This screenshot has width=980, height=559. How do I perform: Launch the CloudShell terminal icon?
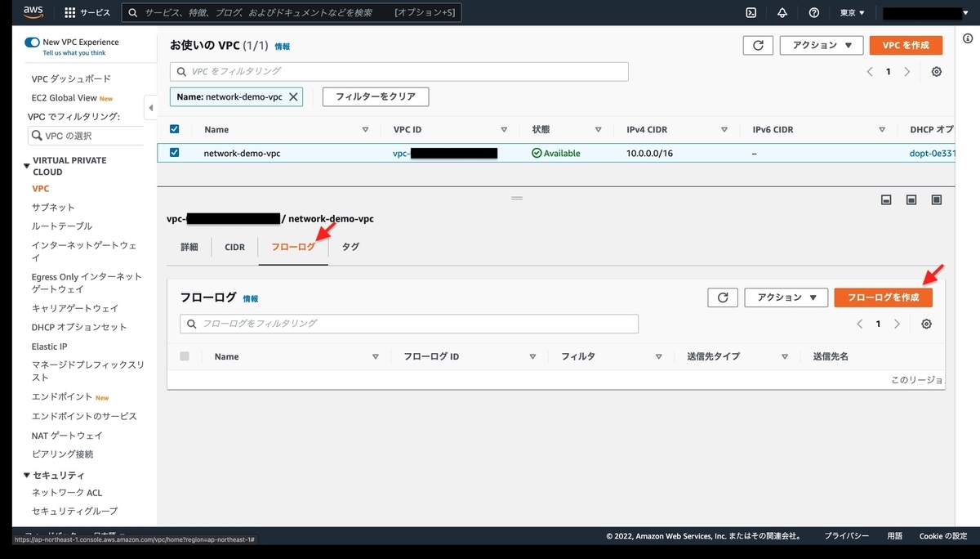point(751,12)
